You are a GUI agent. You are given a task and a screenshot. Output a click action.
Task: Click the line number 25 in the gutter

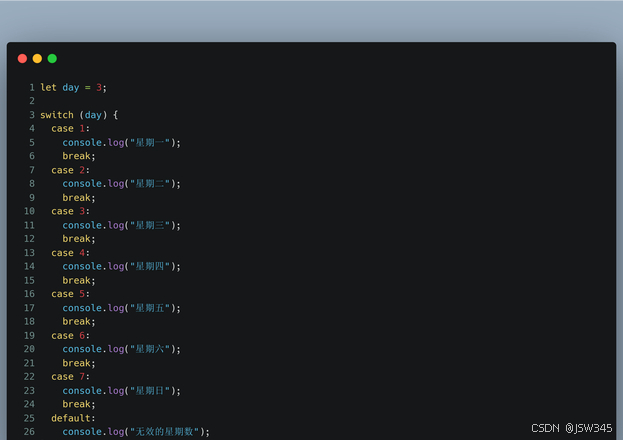pyautogui.click(x=29, y=418)
